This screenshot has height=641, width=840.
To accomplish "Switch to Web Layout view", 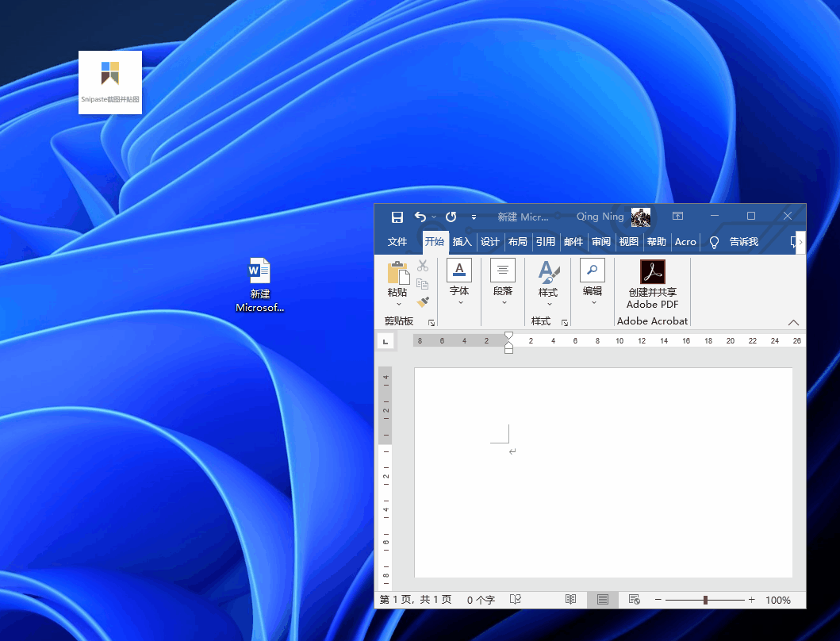I will point(635,599).
